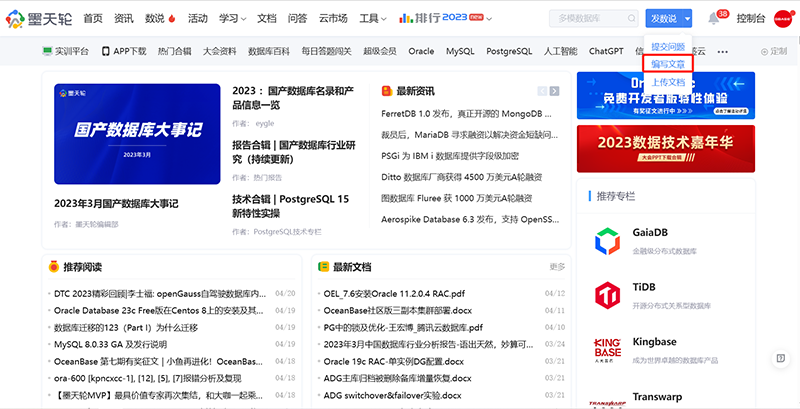800x409 pixels.
Task: Open the notification bell icon
Action: tap(713, 19)
